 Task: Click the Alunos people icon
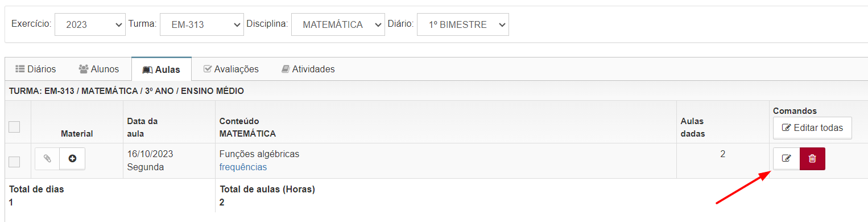[84, 69]
